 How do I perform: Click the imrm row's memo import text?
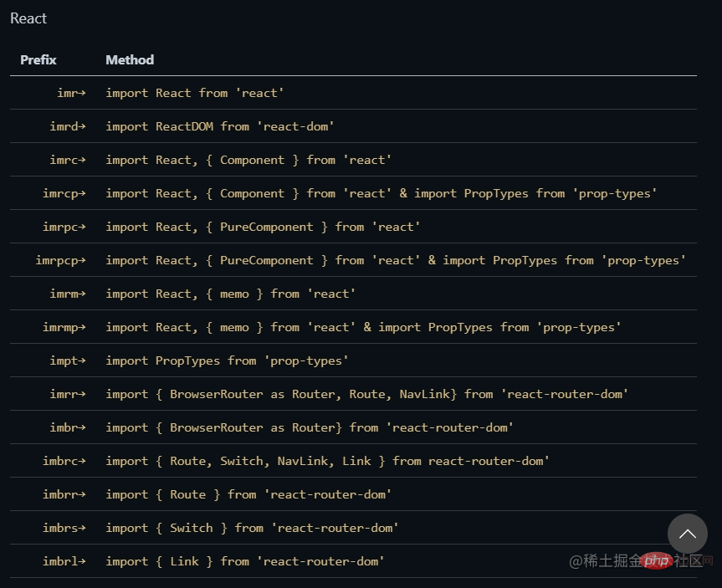pyautogui.click(x=231, y=294)
